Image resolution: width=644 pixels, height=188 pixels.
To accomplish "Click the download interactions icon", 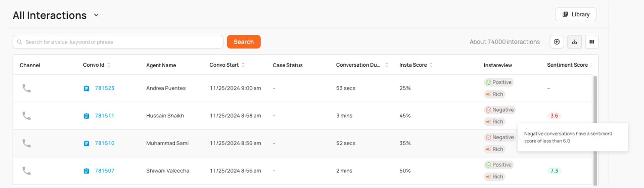I will point(574,42).
